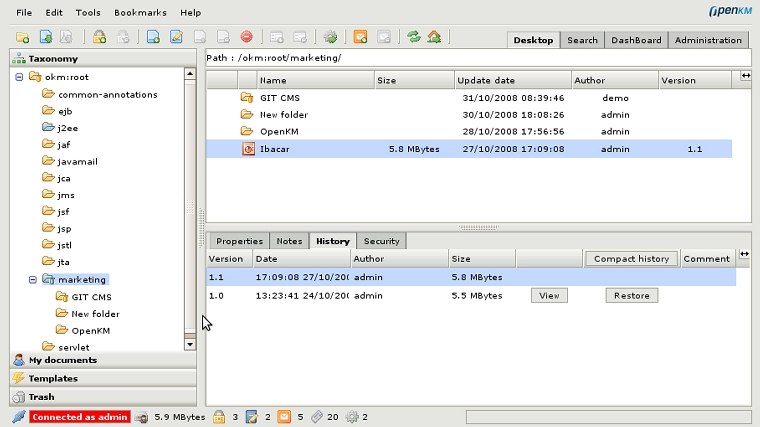
Task: Switch to the Search tab
Action: click(582, 40)
